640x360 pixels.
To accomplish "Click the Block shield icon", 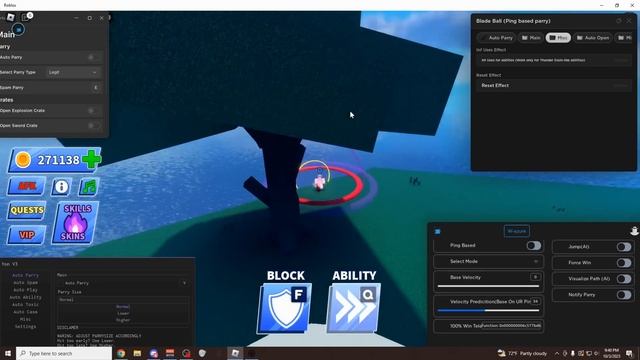I will pyautogui.click(x=284, y=308).
